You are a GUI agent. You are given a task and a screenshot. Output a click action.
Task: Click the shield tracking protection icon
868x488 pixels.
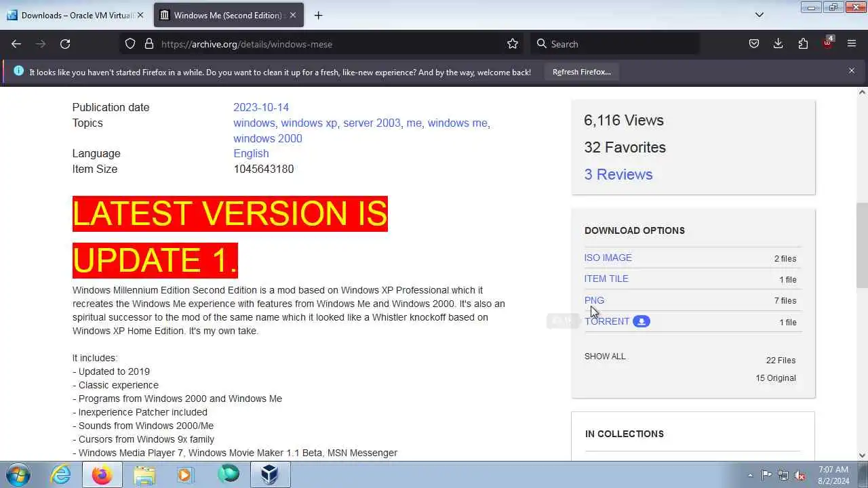click(130, 43)
